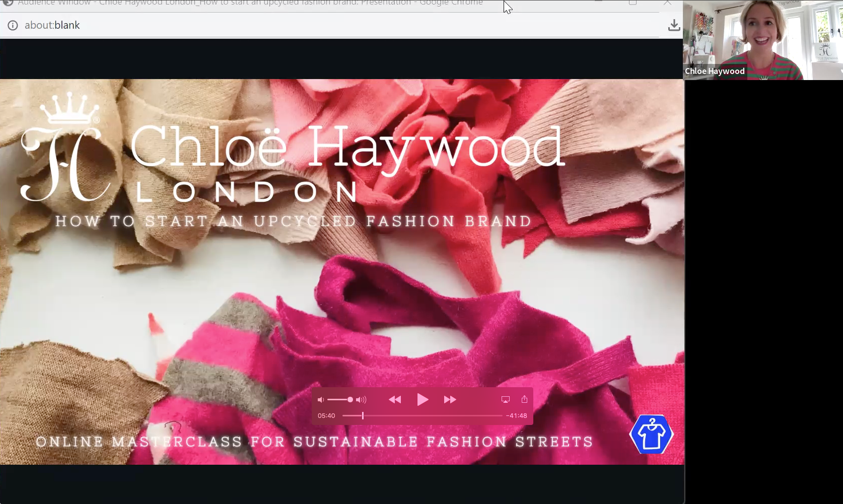The height and width of the screenshot is (504, 843).
Task: Adjust the volume slider knob
Action: [350, 400]
